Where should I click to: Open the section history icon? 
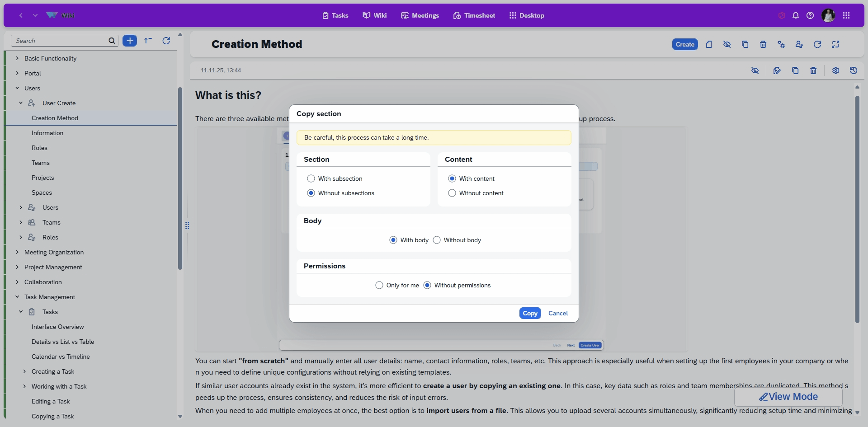coord(854,70)
